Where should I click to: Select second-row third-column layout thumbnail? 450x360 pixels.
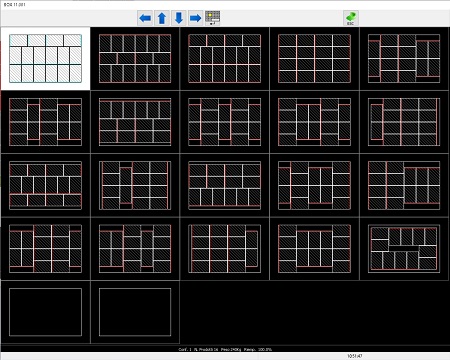(x=225, y=122)
